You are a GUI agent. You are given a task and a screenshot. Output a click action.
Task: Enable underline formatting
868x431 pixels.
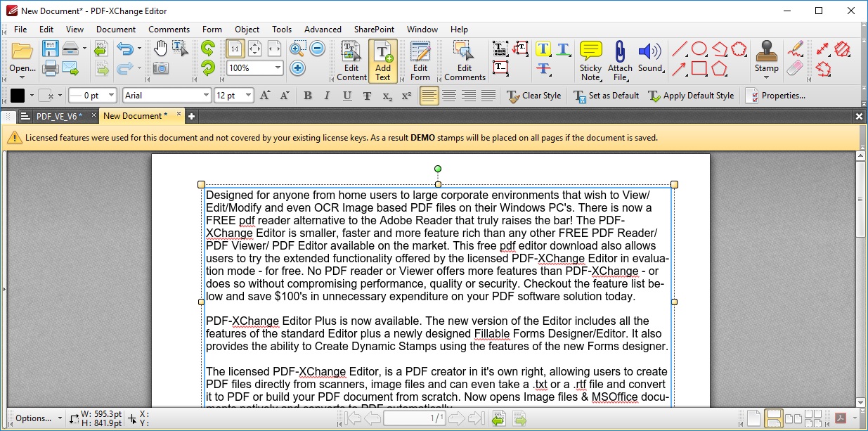pos(345,95)
